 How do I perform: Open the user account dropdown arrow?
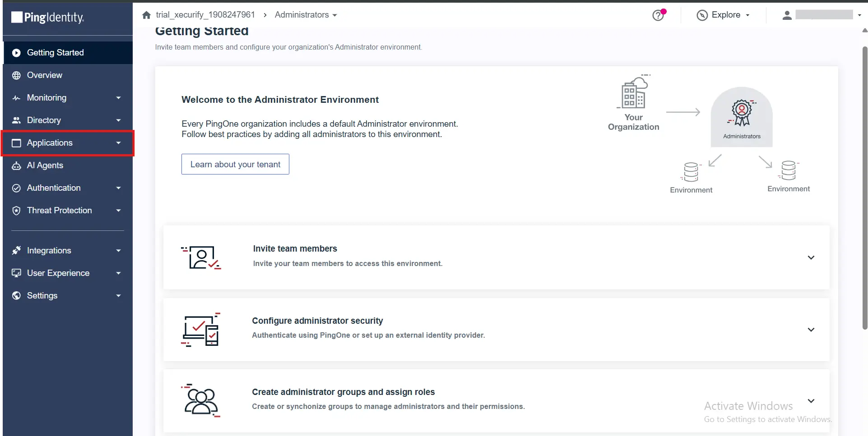tap(859, 15)
